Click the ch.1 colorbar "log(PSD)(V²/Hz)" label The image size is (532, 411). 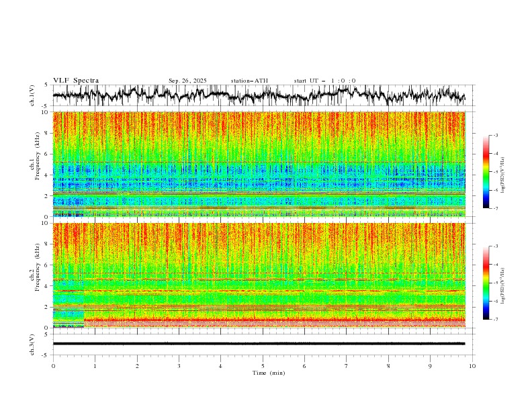tap(503, 175)
